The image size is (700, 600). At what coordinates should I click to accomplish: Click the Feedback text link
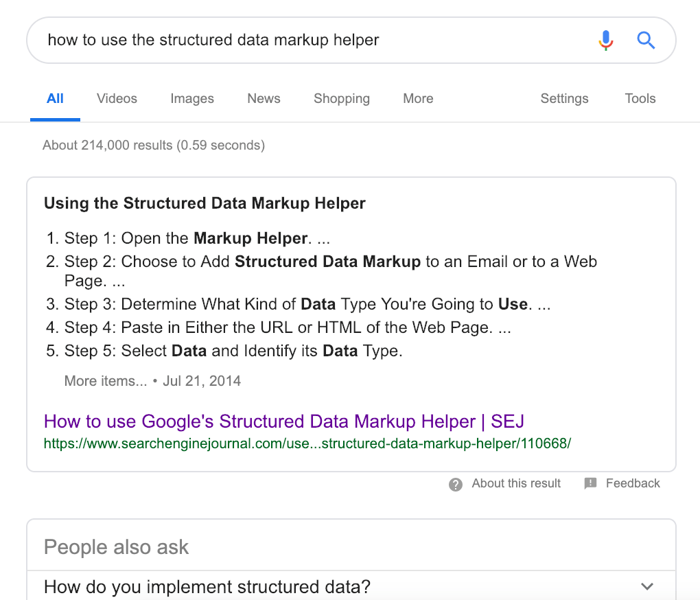[633, 483]
